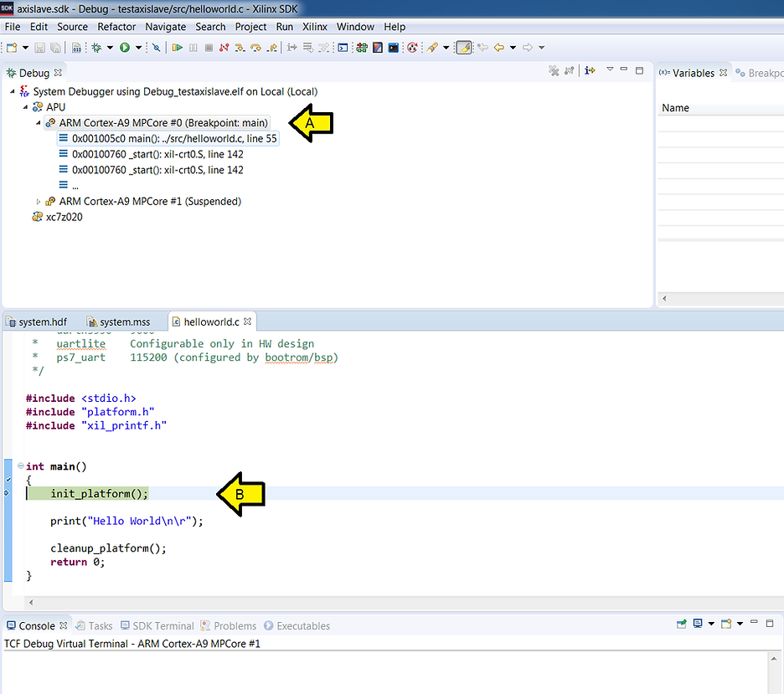
Task: Click the red Terminate icon
Action: [x=209, y=47]
